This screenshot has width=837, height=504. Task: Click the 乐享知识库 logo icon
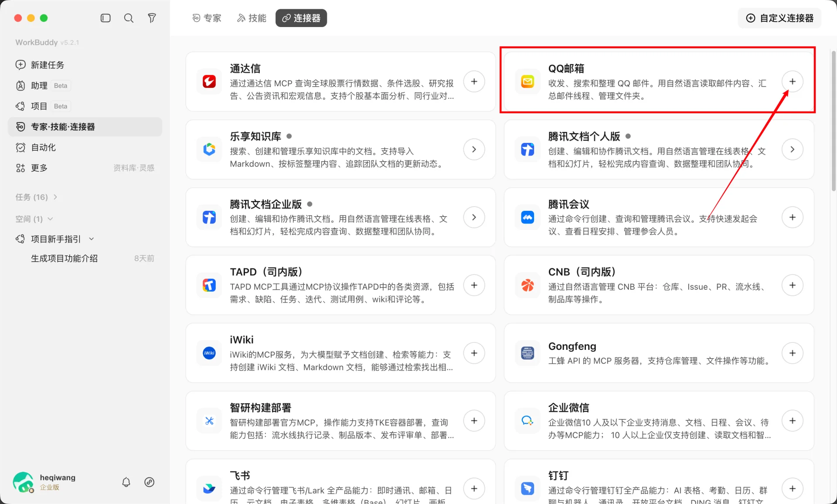pos(209,149)
